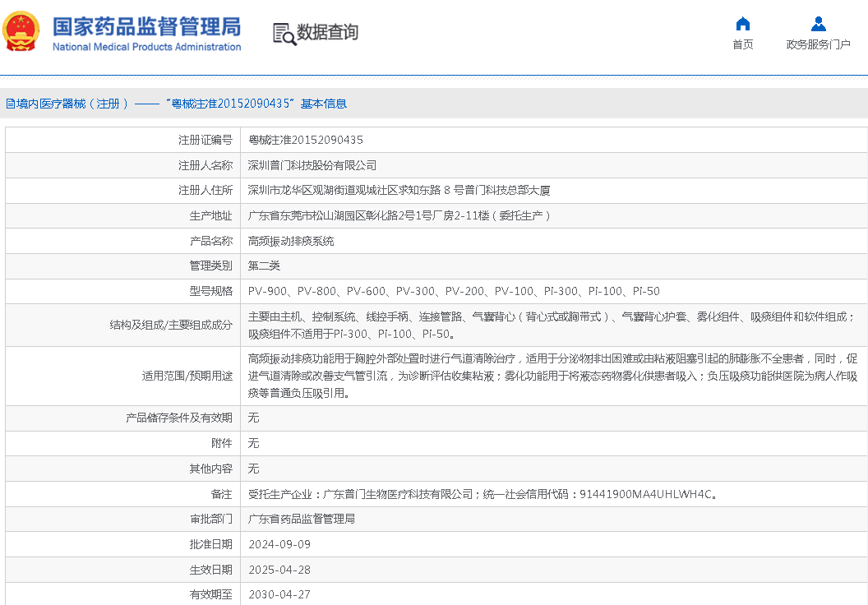
Task: Click the 附件 label cell
Action: (123, 443)
